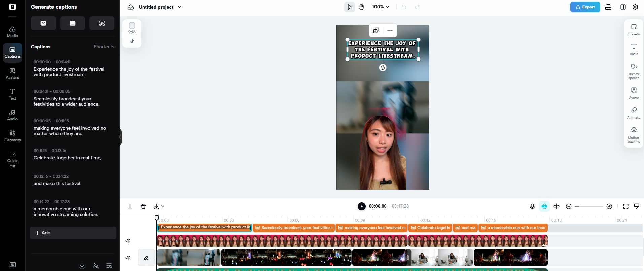The height and width of the screenshot is (271, 644).
Task: Change the 9:16 aspect ratio
Action: coord(132,28)
